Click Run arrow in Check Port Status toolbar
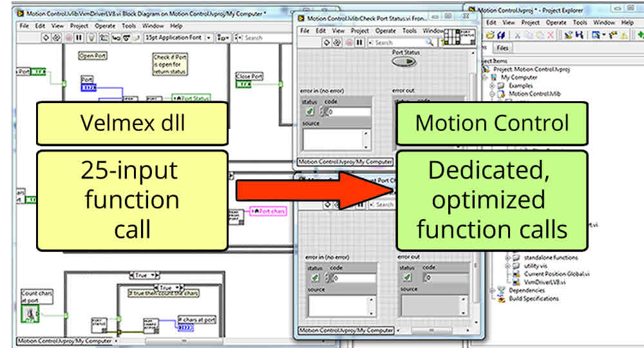The height and width of the screenshot is (348, 644). (x=327, y=43)
